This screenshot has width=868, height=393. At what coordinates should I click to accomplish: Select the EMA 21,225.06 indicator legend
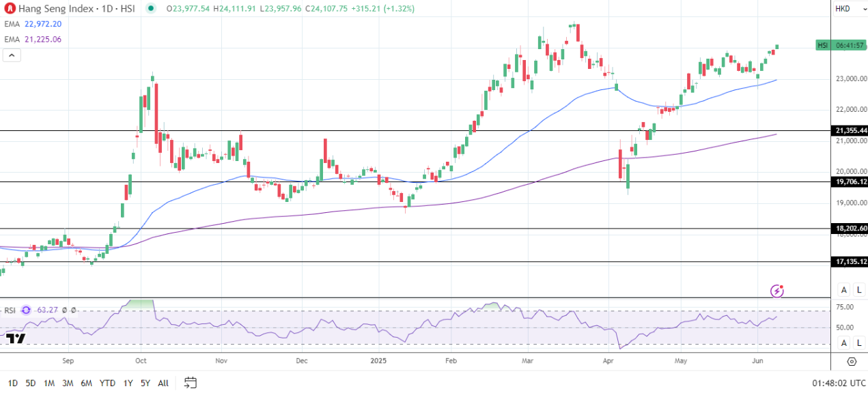tap(33, 39)
